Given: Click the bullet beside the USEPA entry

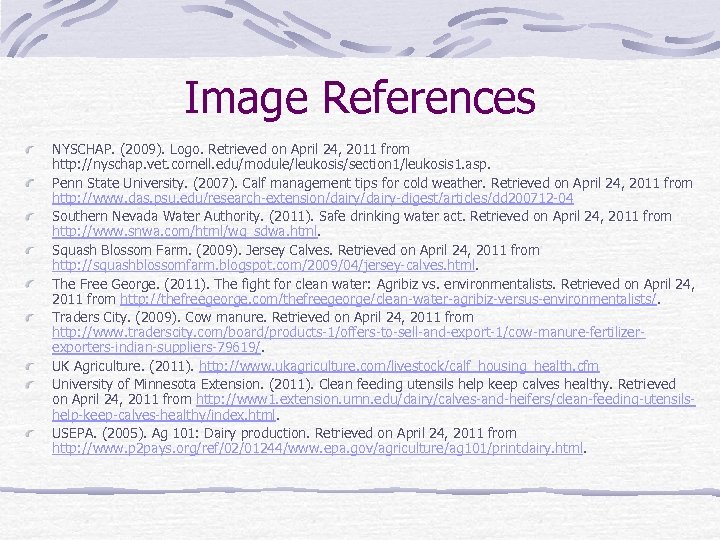Looking at the screenshot, I should (30, 433).
